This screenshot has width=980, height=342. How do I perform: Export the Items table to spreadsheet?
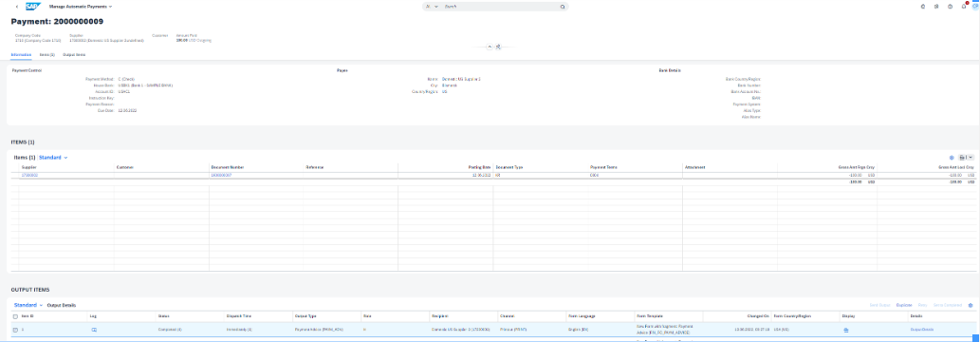click(x=963, y=158)
